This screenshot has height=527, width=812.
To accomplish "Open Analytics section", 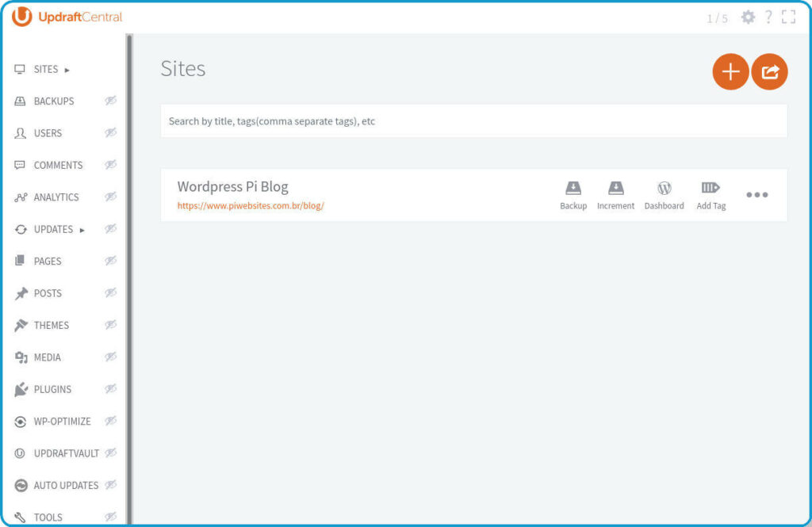I will (x=56, y=198).
